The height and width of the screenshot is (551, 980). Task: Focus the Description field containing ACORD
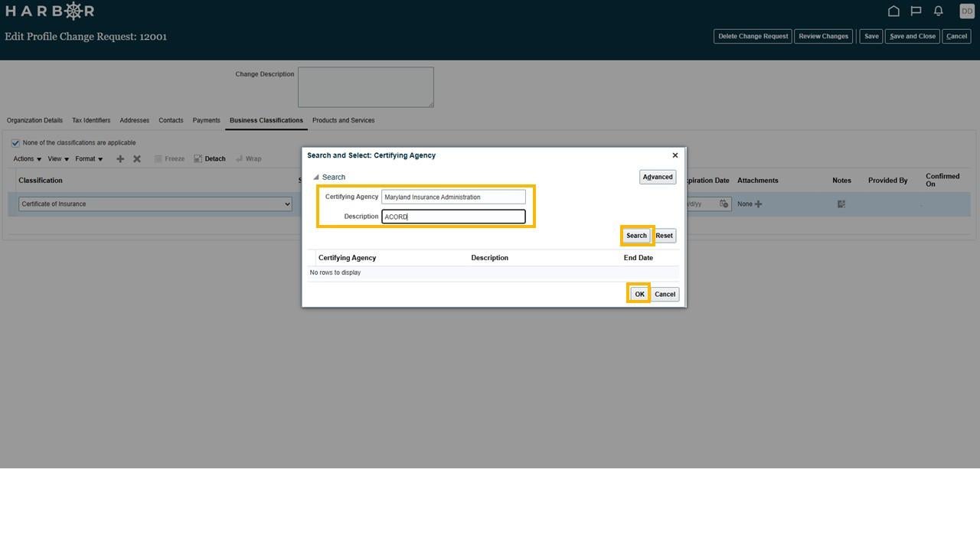(x=453, y=217)
